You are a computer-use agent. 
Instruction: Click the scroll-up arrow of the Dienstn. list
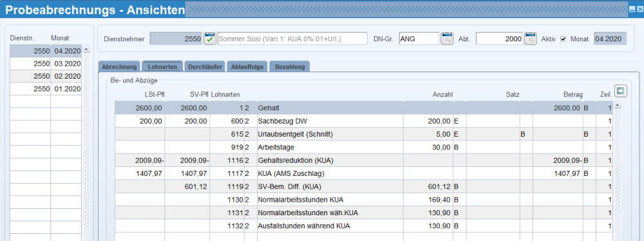click(86, 50)
